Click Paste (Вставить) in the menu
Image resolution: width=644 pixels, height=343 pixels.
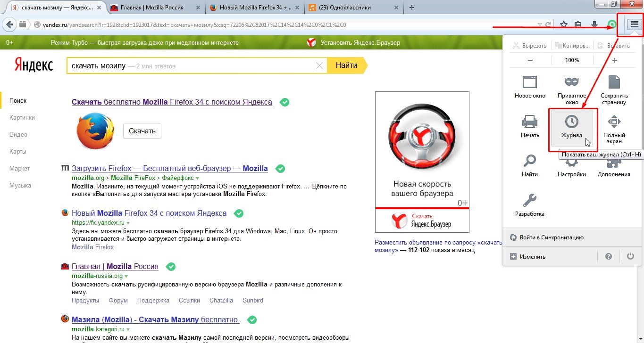[613, 46]
